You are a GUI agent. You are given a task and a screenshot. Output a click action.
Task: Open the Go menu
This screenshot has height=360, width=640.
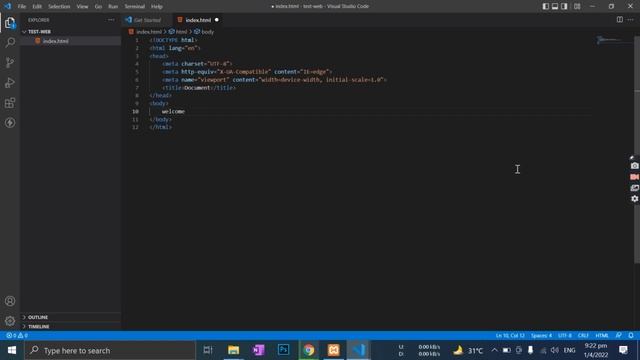(98, 7)
